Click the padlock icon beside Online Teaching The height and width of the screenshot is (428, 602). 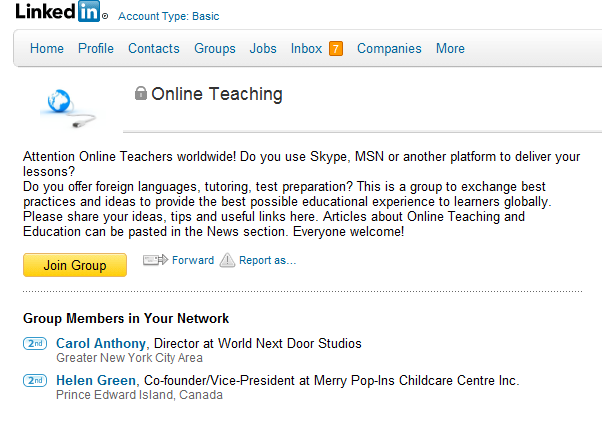pos(141,93)
